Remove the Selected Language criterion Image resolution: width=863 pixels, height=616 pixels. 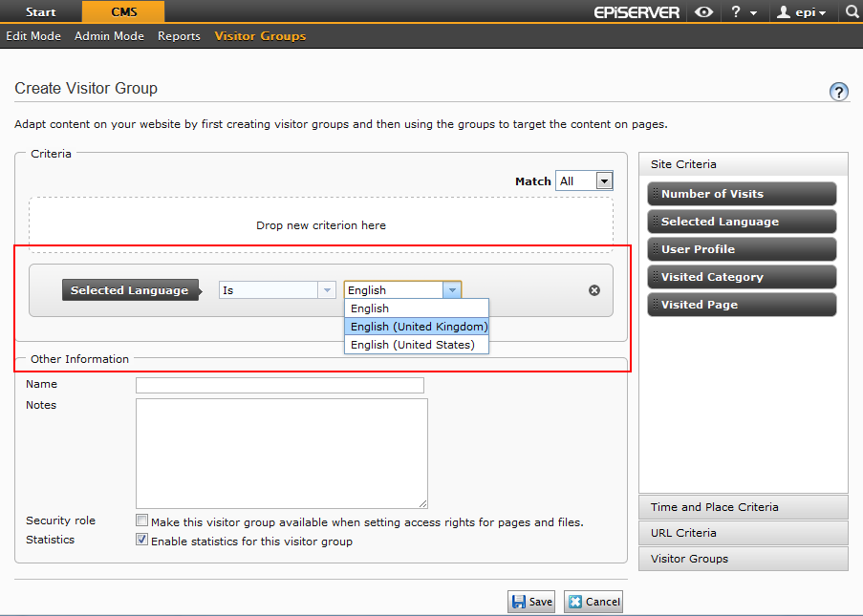[x=594, y=290]
